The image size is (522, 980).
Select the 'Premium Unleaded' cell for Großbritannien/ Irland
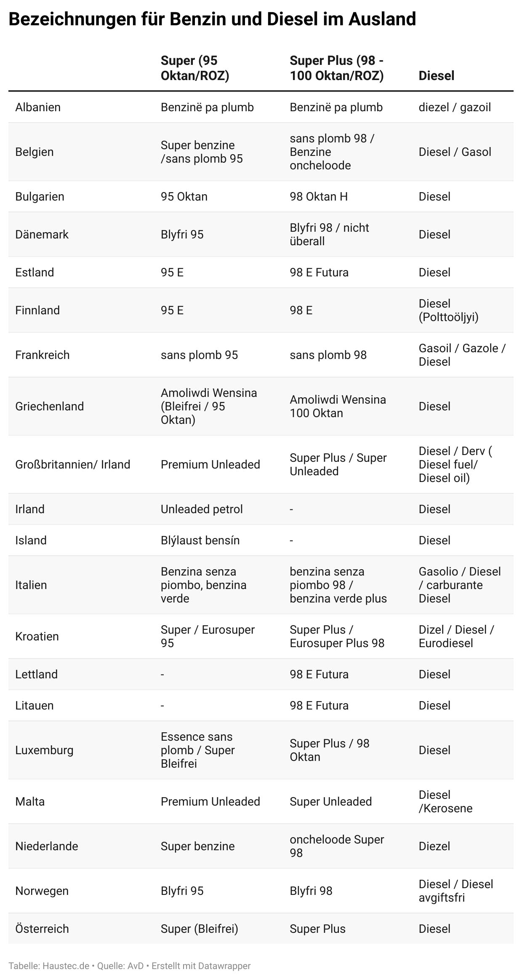[210, 465]
